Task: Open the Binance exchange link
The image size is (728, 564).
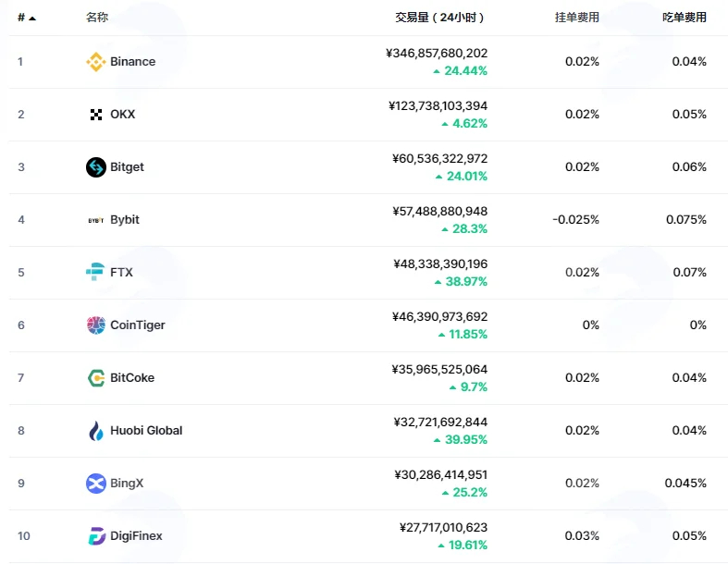Action: (x=133, y=62)
